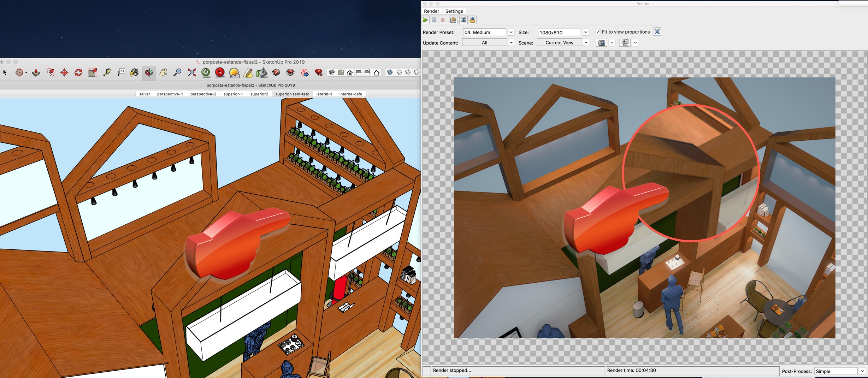
Task: Click the blue shaded cube style icon
Action: pyautogui.click(x=390, y=72)
